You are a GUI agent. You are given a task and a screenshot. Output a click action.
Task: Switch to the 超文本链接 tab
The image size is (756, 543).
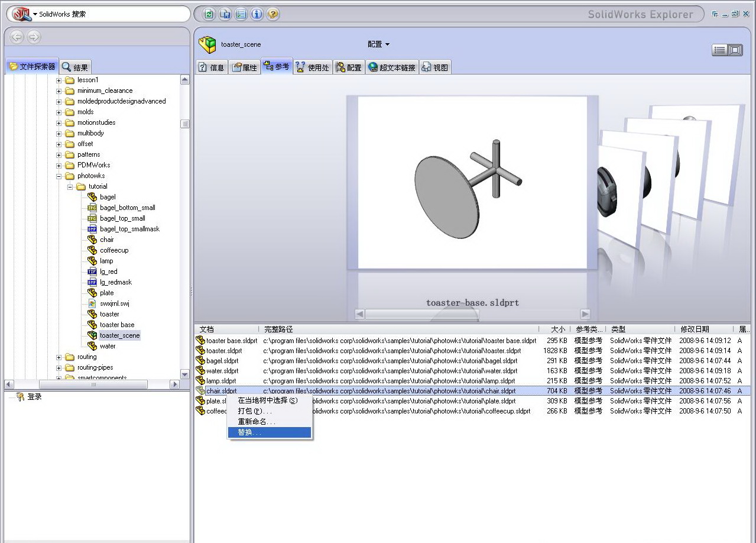[392, 67]
